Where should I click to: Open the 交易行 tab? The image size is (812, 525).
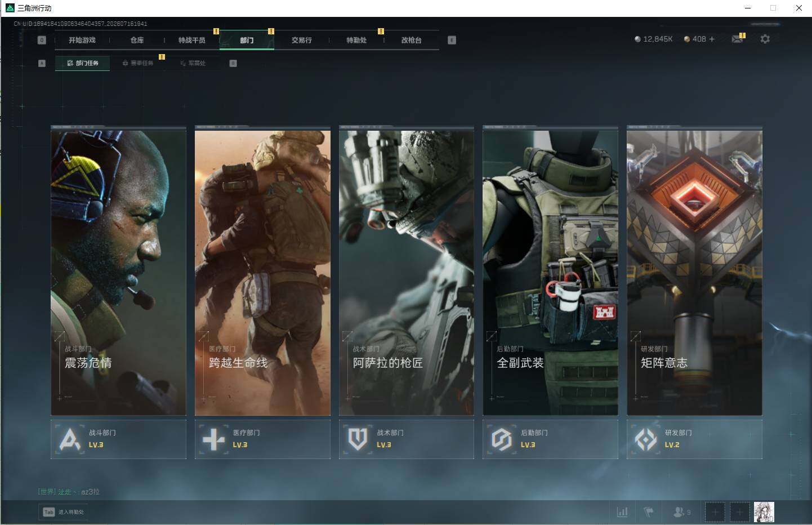(302, 40)
